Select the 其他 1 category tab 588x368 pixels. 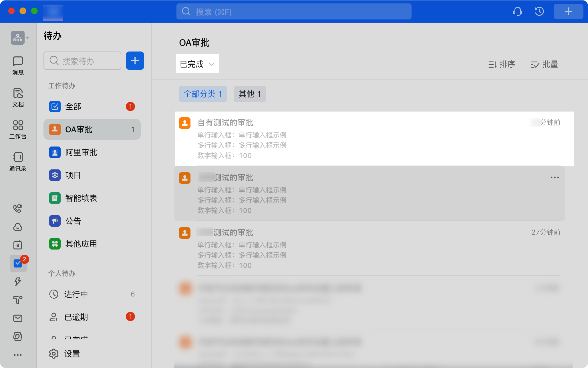[x=250, y=94]
